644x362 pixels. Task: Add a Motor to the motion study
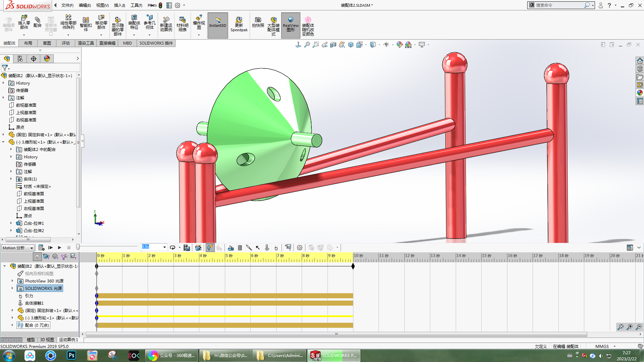[231, 248]
